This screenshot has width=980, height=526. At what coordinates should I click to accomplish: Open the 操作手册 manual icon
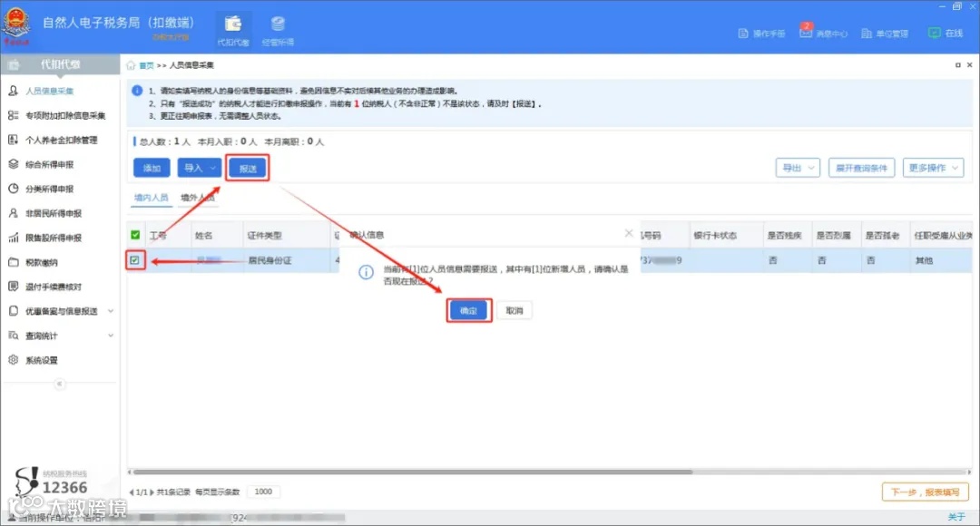click(x=743, y=34)
